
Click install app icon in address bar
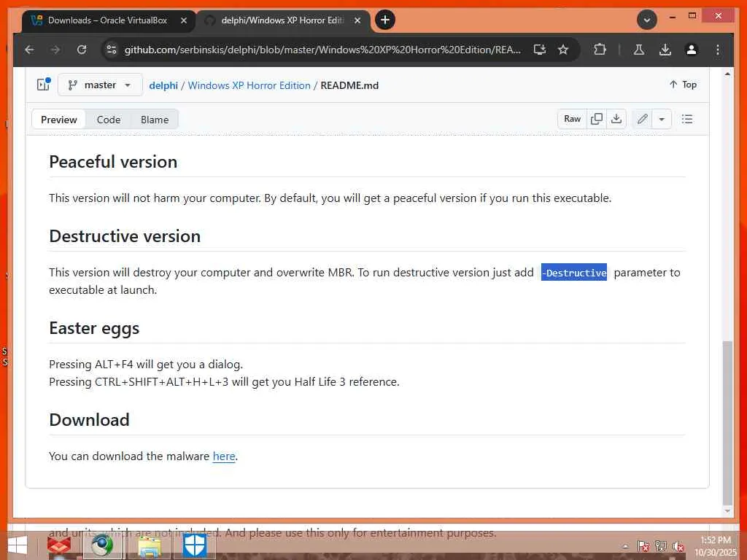pyautogui.click(x=539, y=50)
